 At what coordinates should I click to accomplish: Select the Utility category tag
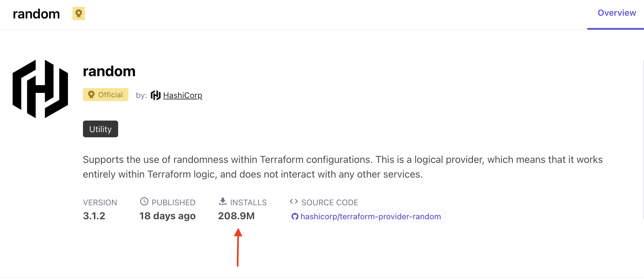pos(100,129)
